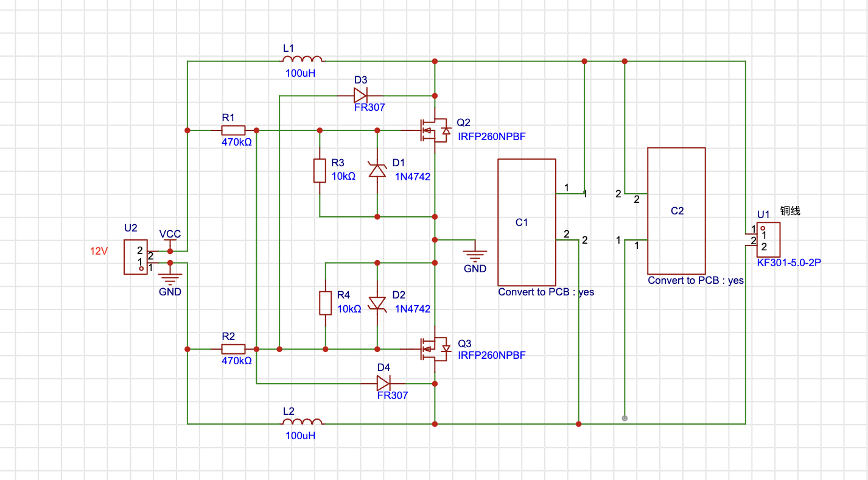Select the R3 designator label
Screen dimensions: 868x480
point(338,163)
